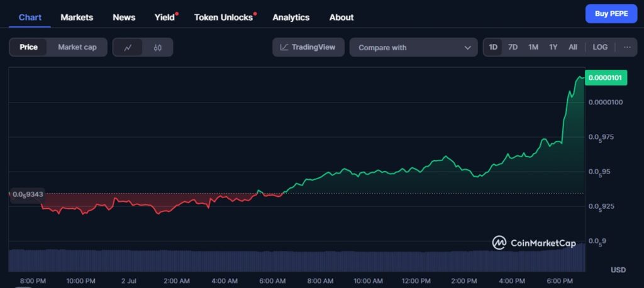Click the USD currency label
Image resolution: width=644 pixels, height=288 pixels.
coord(618,270)
